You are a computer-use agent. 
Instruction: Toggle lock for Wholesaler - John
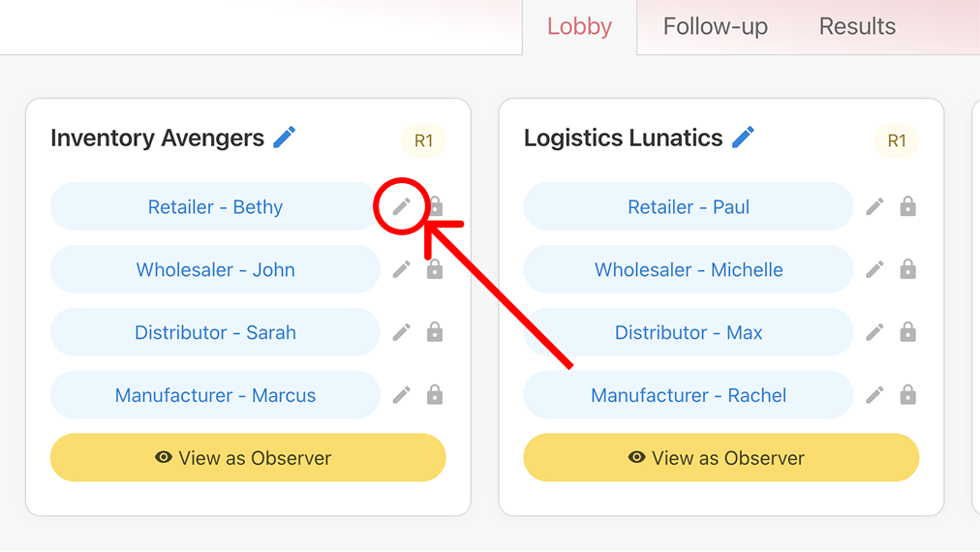tap(435, 269)
